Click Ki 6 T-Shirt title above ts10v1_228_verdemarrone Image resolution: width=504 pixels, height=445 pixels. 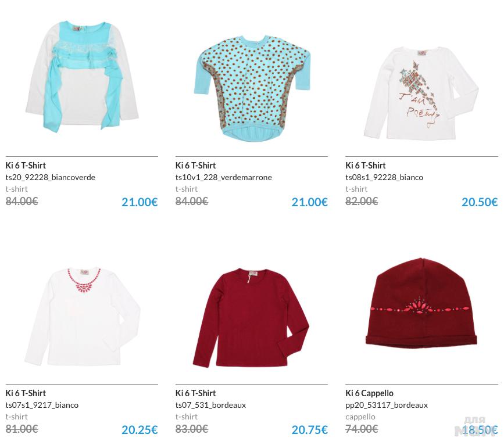tap(195, 166)
